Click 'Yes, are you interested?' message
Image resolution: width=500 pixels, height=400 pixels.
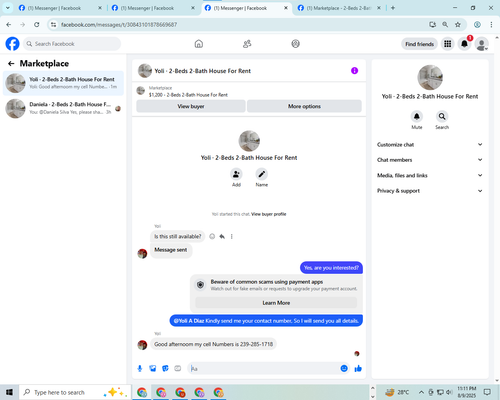click(331, 267)
